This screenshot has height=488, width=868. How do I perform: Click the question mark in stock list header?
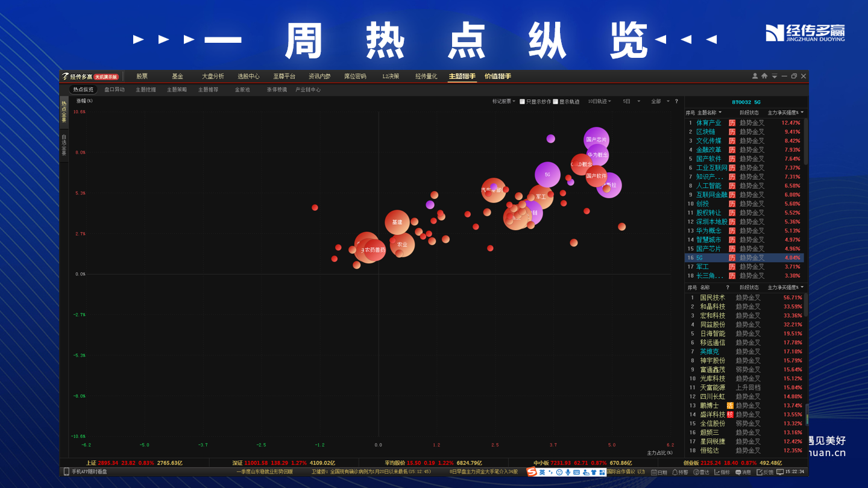(728, 287)
